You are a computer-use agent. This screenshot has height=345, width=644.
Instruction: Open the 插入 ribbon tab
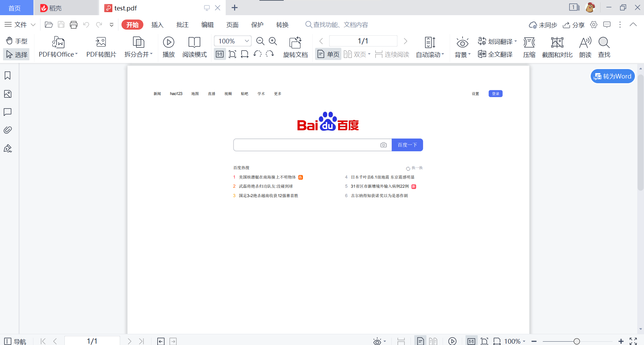coord(157,25)
